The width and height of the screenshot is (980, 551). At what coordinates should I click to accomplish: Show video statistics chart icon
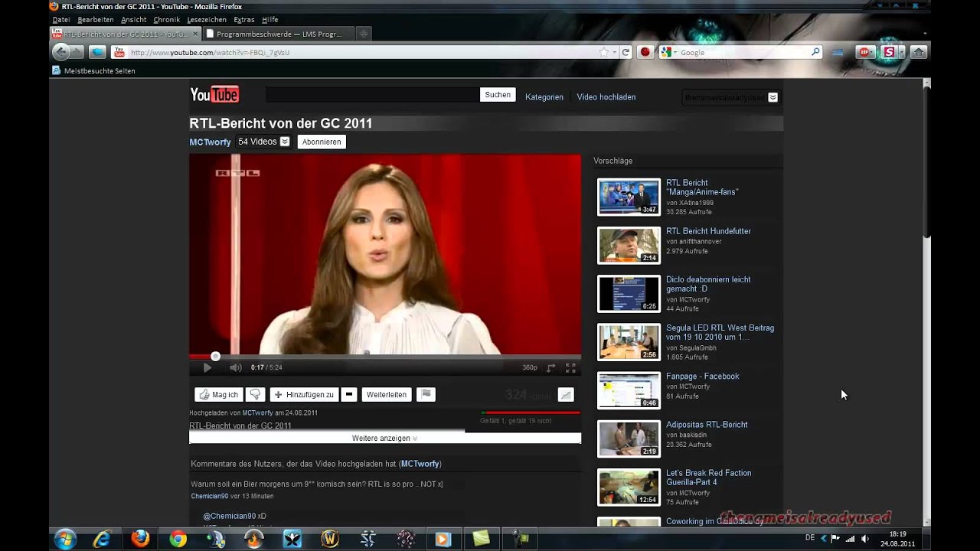point(566,395)
